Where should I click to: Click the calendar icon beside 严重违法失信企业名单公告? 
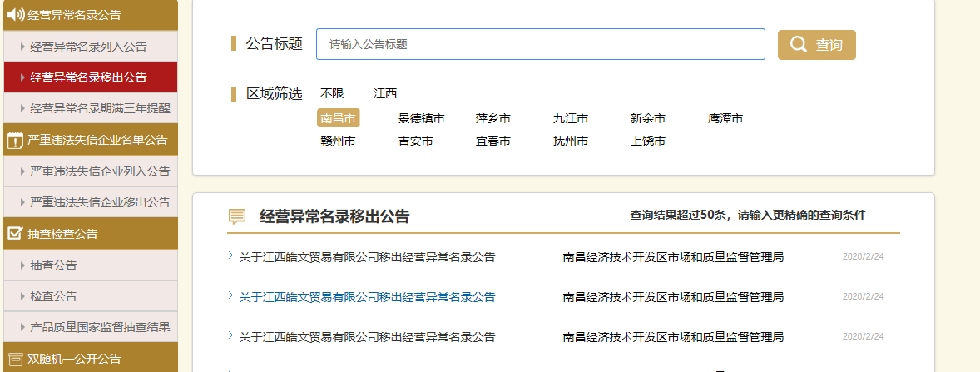[x=14, y=140]
